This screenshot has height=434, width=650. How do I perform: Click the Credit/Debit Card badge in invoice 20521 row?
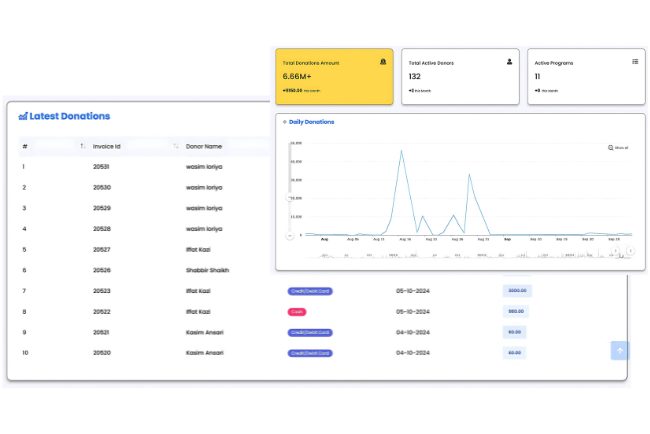pos(310,332)
